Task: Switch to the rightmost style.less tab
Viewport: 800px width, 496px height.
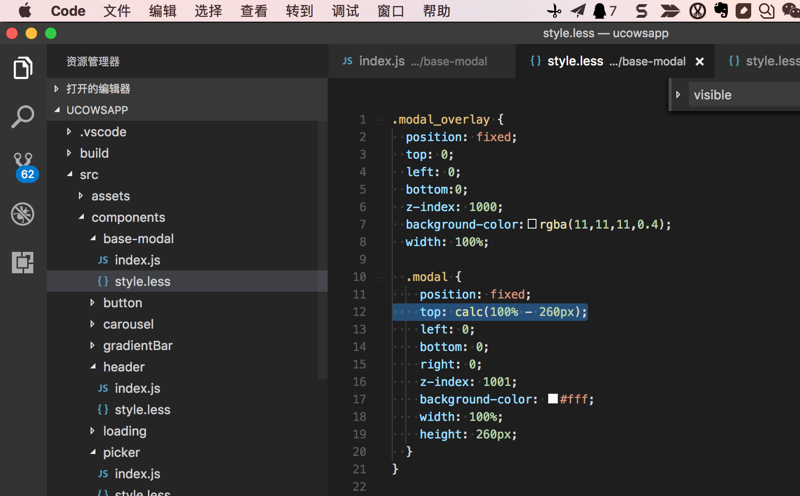Action: click(x=760, y=61)
